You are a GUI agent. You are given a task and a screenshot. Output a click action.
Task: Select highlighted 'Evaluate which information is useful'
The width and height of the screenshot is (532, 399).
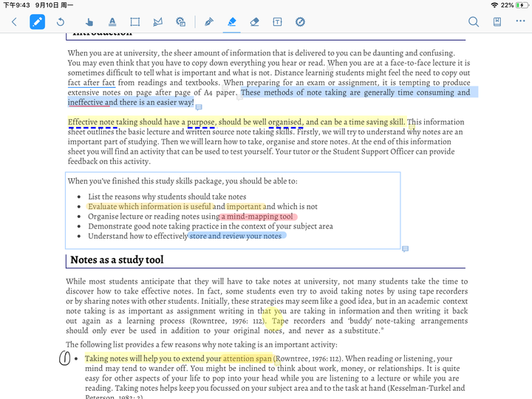(x=149, y=206)
